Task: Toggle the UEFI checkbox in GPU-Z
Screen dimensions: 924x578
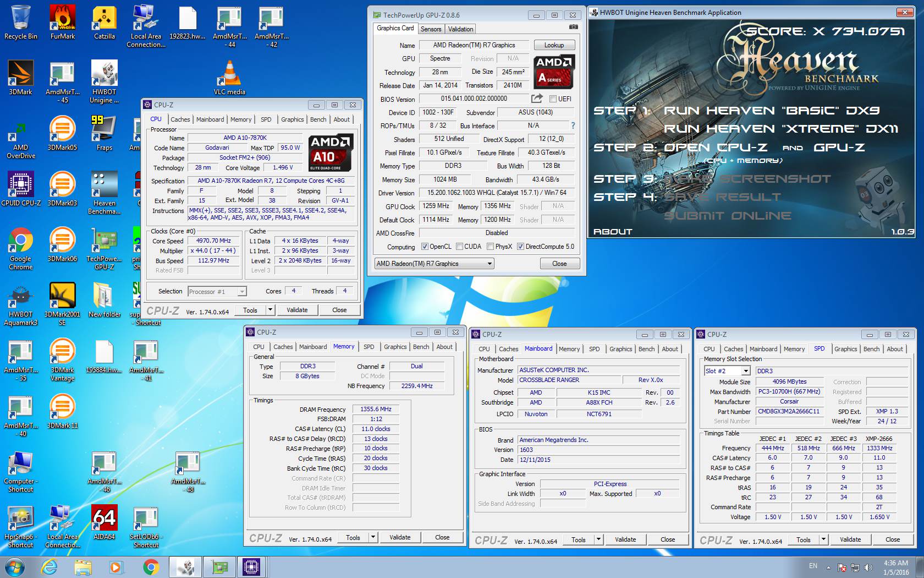Action: 553,99
